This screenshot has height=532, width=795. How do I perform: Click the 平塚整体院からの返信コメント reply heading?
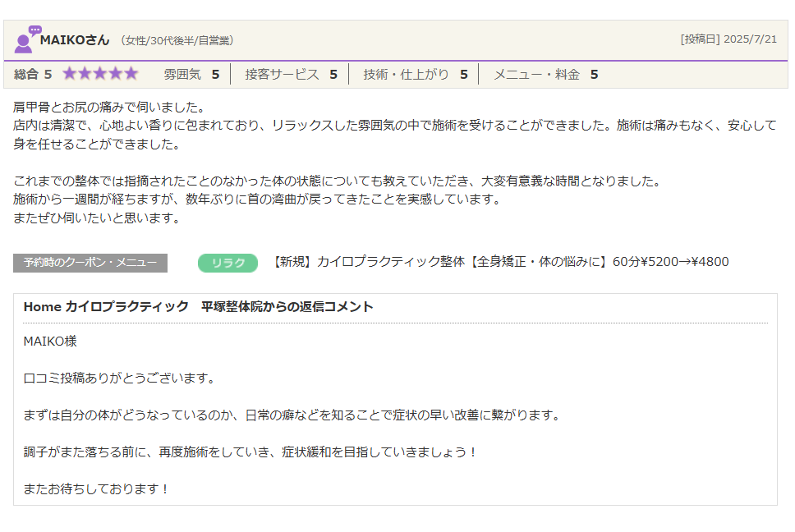199,306
